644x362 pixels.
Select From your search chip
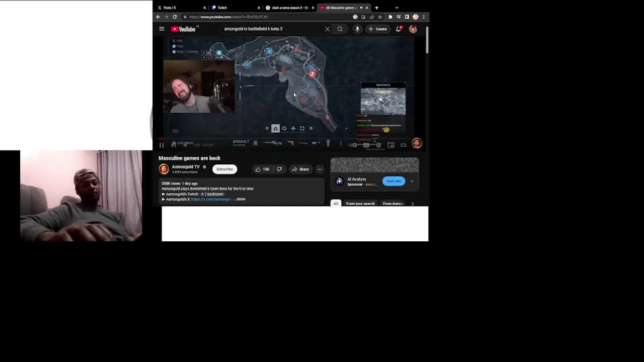tap(360, 204)
